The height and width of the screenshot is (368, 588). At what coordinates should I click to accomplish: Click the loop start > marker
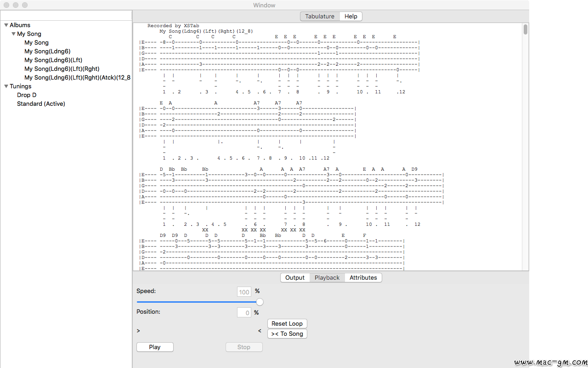138,331
